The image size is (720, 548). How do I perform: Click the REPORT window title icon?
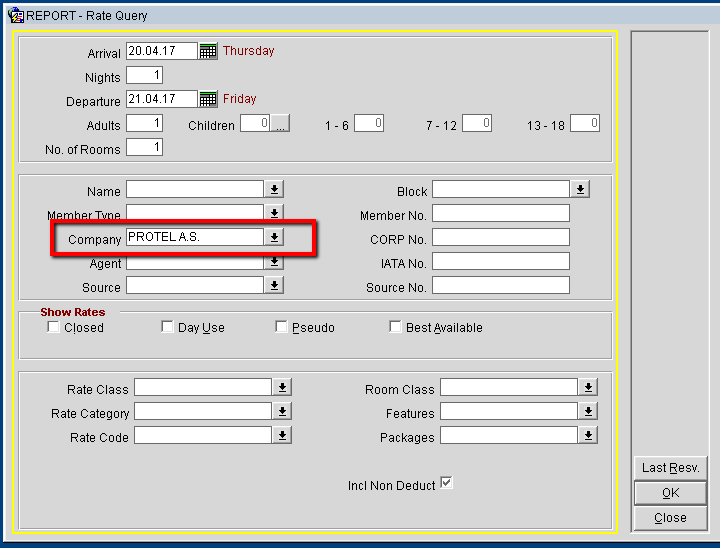16,16
